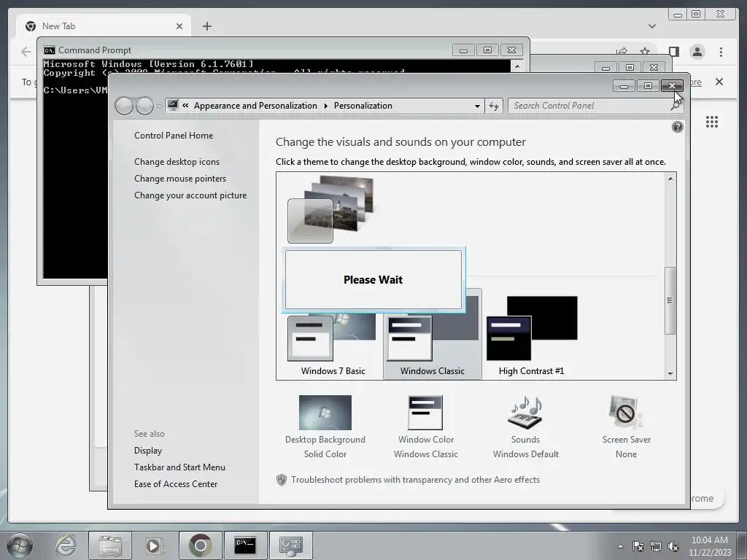
Task: Open Windows Media Player from taskbar
Action: pos(153,545)
